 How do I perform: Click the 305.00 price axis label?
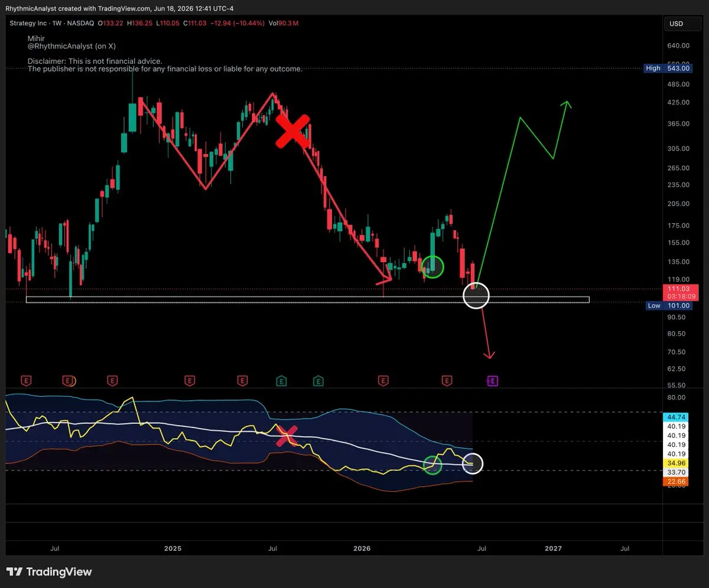(678, 149)
